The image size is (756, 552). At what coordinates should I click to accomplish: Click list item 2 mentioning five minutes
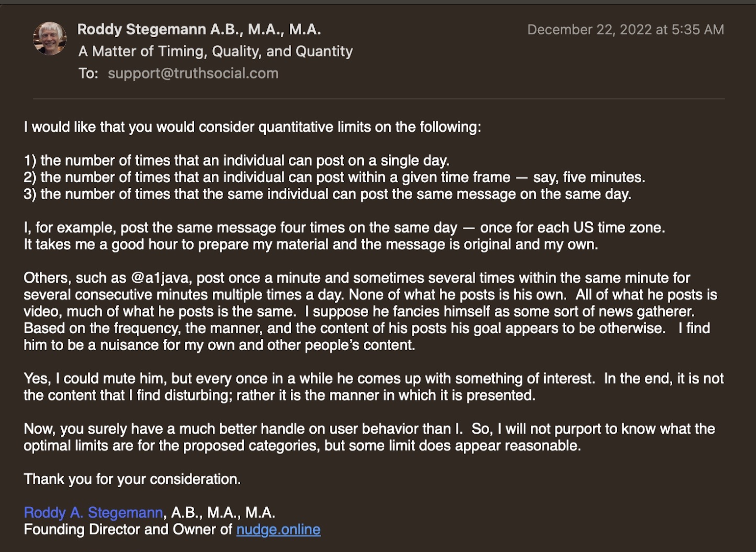334,177
